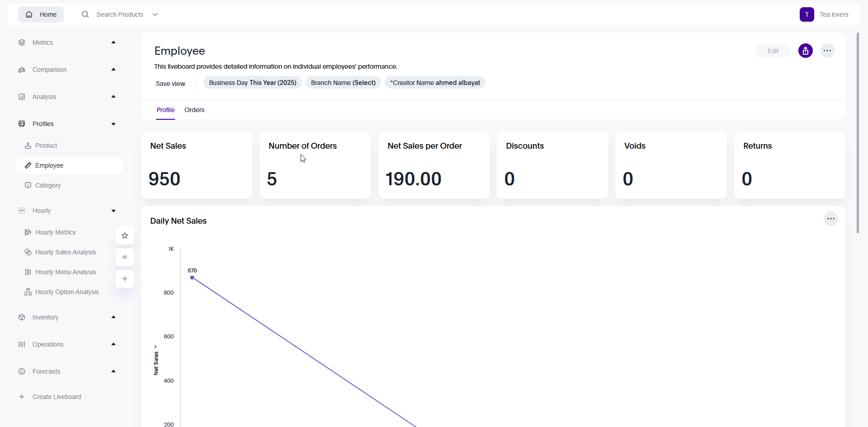Click Create Liveboard at the sidebar bottom
This screenshot has height=427, width=868.
pos(56,397)
